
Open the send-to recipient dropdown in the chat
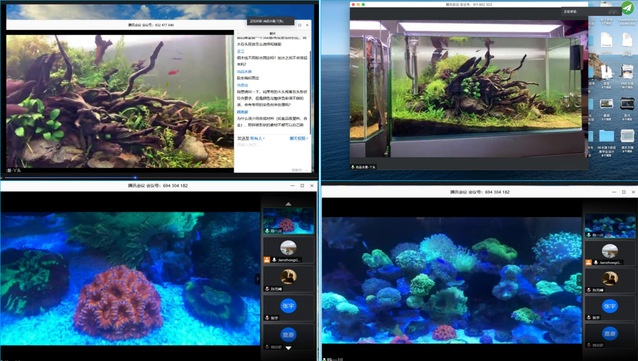[258, 138]
